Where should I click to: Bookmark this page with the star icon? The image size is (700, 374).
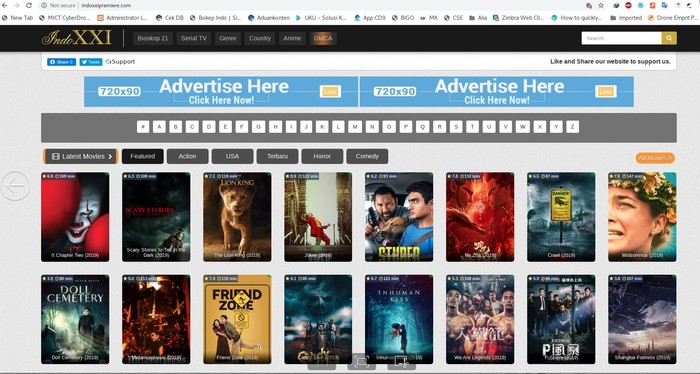click(601, 5)
